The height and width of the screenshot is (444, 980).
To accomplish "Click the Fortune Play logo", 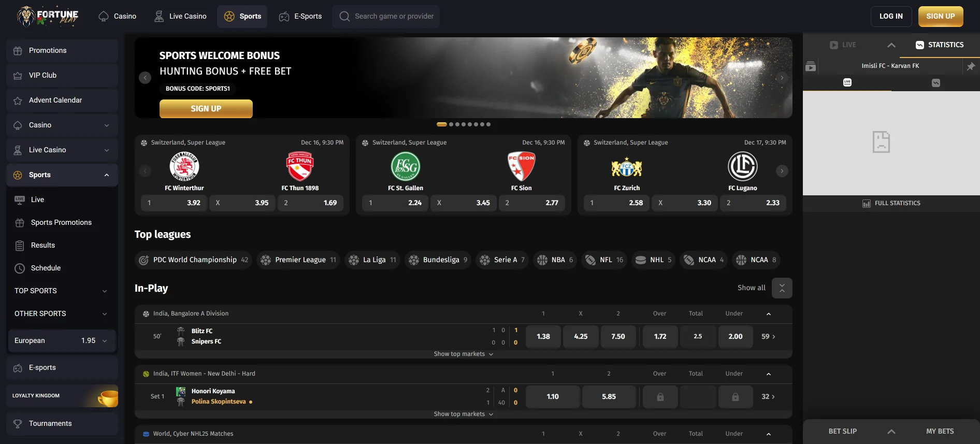I will click(x=48, y=16).
